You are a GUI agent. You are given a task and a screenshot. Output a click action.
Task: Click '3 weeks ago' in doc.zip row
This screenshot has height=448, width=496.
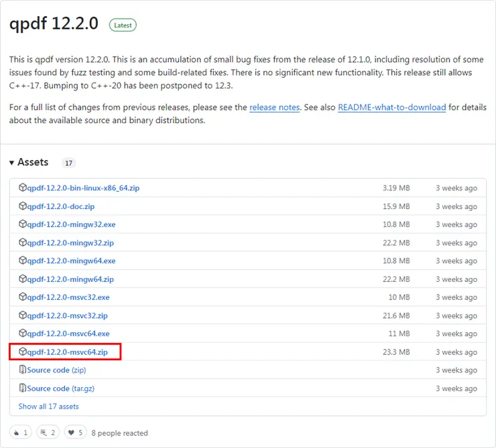tap(456, 206)
